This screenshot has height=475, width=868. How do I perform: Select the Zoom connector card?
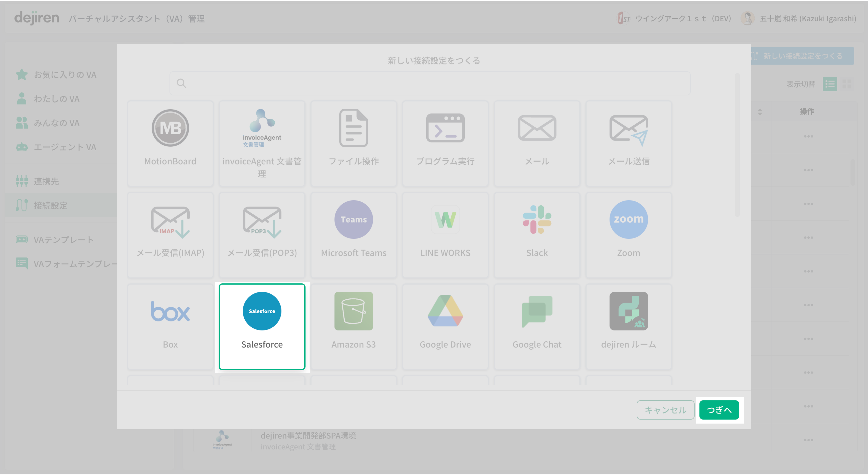[x=629, y=235]
